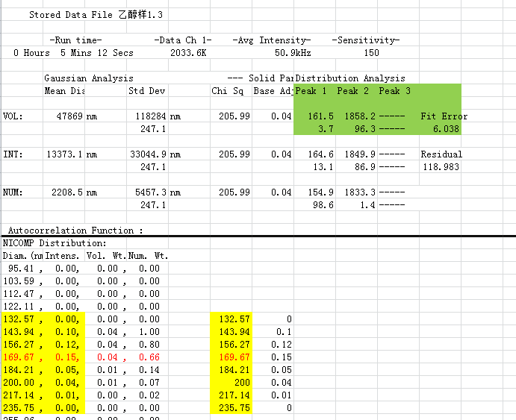
Task: Select the right table yellow cell '200'
Action: coord(231,383)
